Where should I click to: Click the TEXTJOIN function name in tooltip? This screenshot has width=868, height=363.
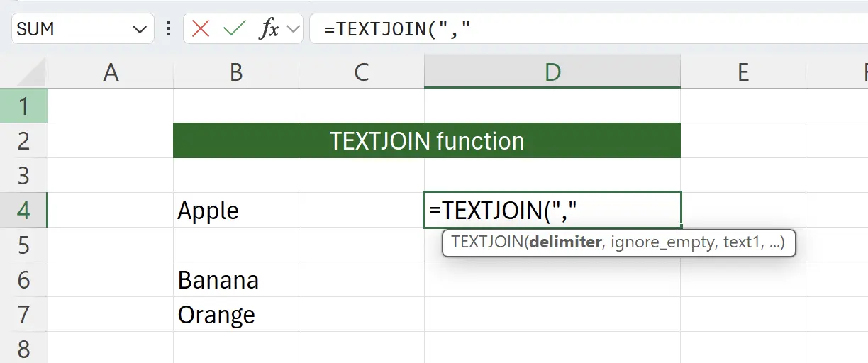coord(486,242)
